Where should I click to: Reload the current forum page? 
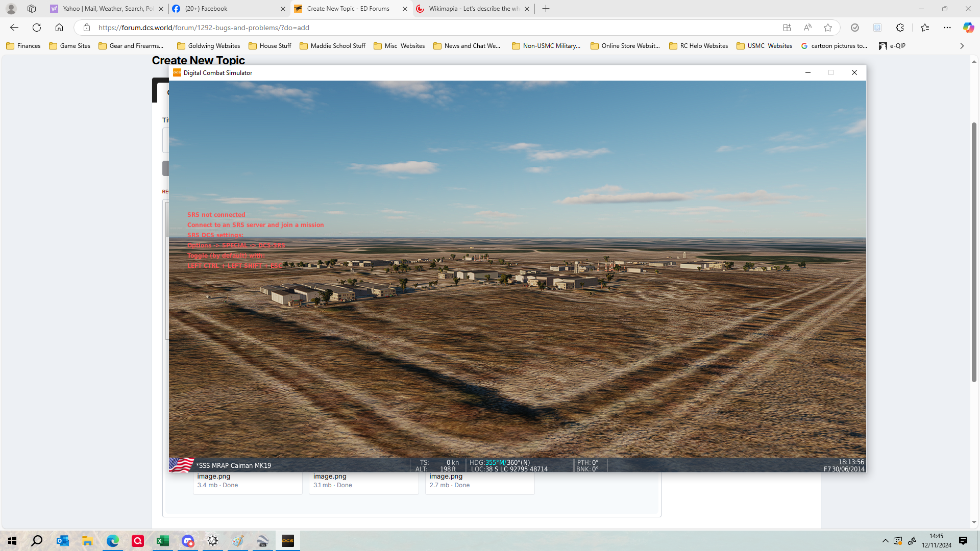point(37,28)
